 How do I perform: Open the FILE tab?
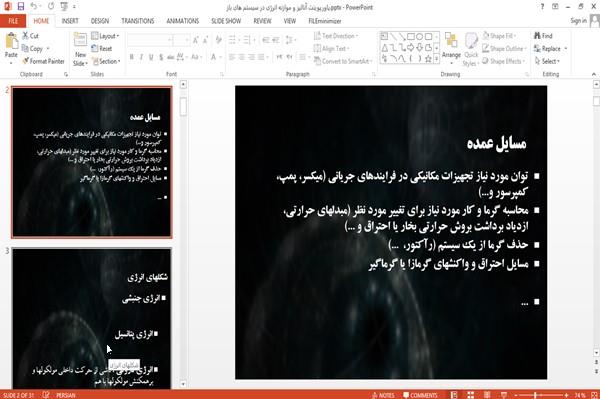pyautogui.click(x=13, y=21)
